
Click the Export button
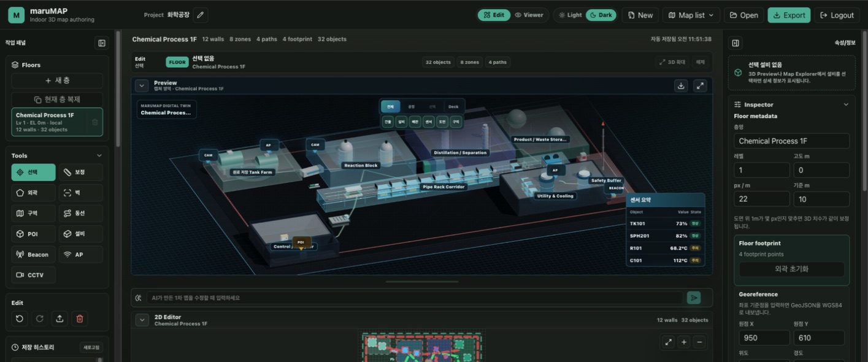click(x=789, y=15)
